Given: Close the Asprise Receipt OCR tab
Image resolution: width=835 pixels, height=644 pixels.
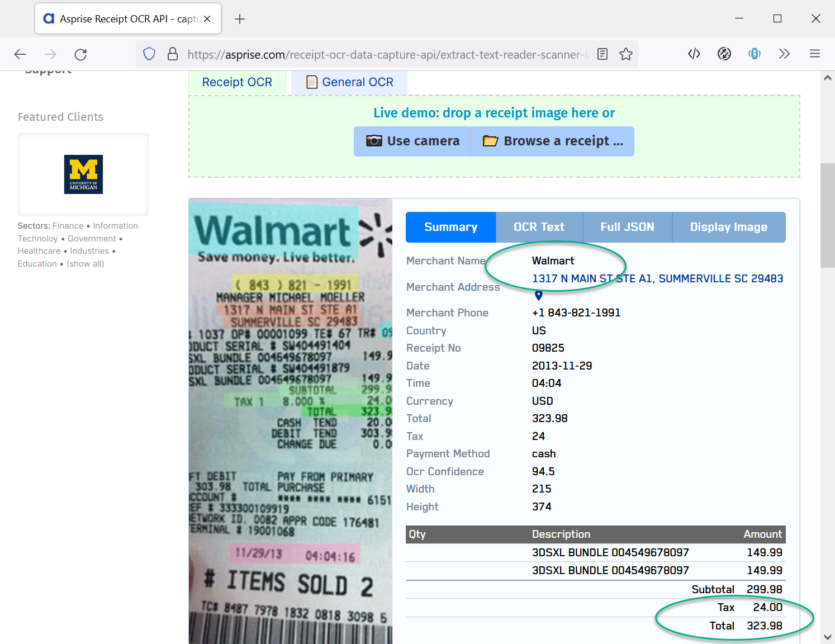Looking at the screenshot, I should (x=207, y=19).
